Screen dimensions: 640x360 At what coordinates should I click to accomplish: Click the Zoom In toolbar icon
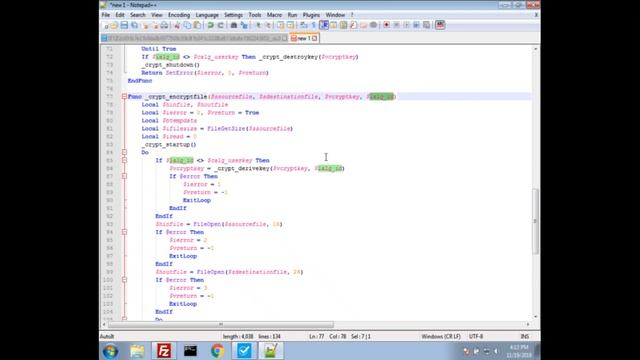(x=258, y=25)
